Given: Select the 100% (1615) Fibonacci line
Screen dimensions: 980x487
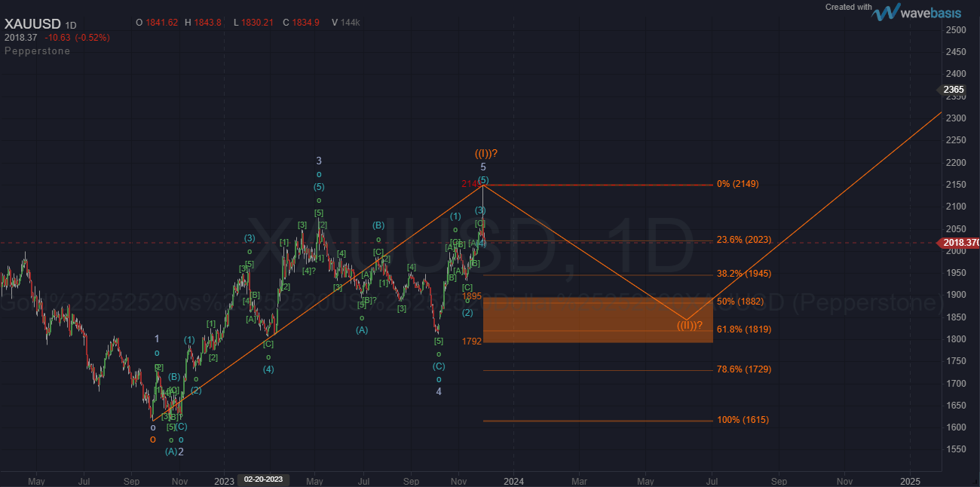Looking at the screenshot, I should 743,420.
